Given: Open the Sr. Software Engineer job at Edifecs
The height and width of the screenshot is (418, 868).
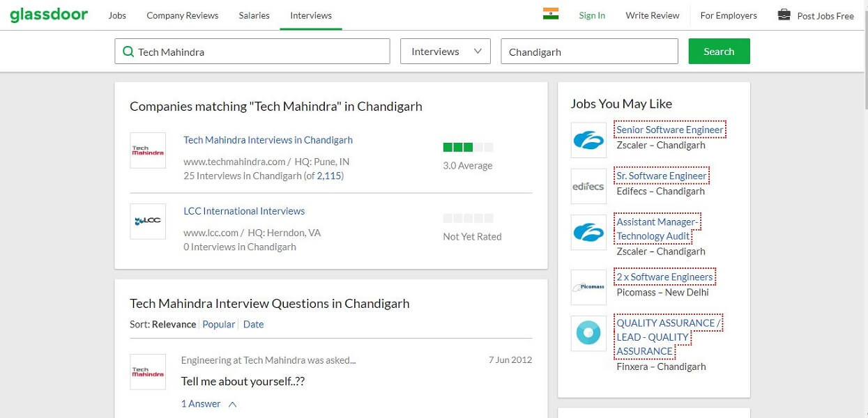Looking at the screenshot, I should (662, 176).
